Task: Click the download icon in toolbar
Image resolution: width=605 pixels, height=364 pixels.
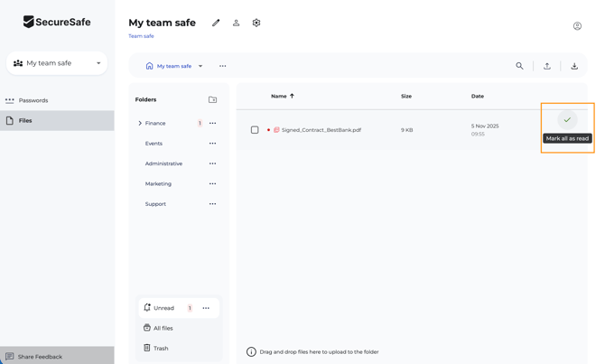Action: tap(574, 66)
